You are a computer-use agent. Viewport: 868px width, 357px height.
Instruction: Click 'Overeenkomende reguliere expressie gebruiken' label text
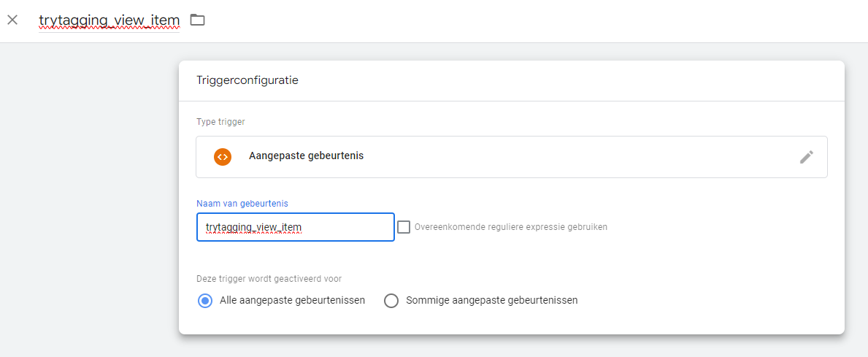click(510, 227)
